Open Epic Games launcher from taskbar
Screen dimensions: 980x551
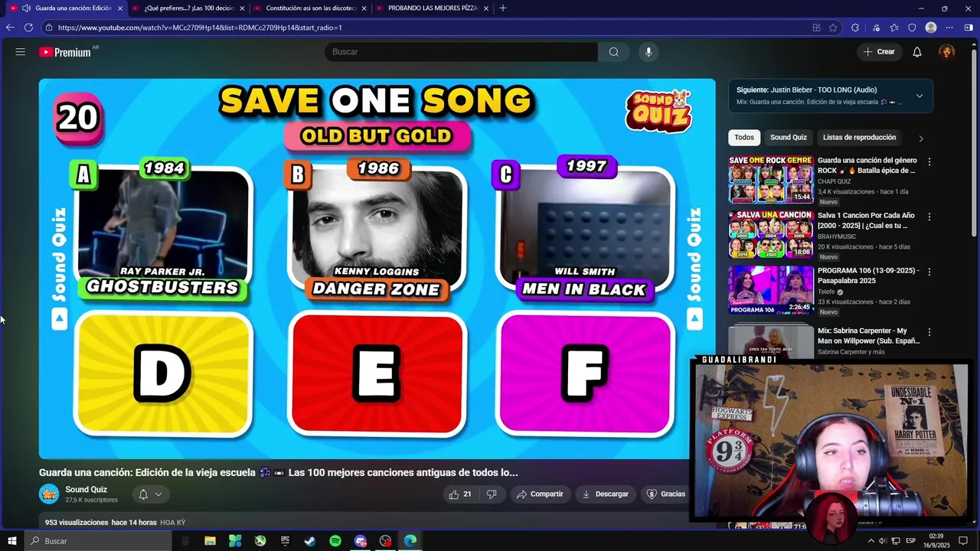click(x=285, y=541)
